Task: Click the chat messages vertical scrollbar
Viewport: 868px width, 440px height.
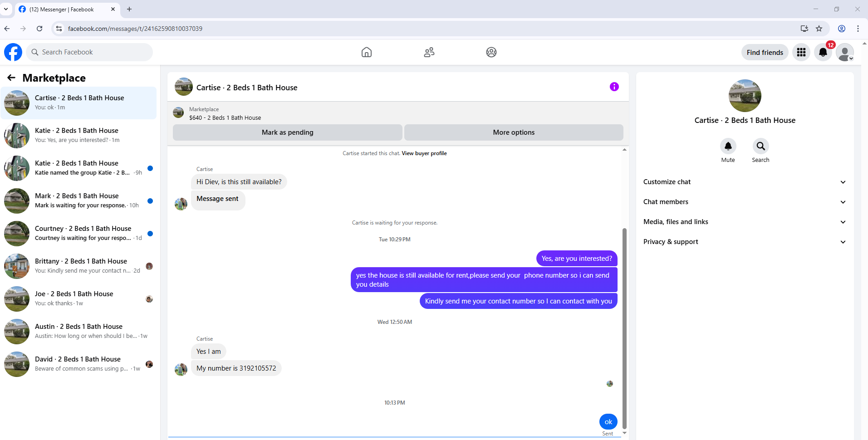Action: [x=624, y=328]
